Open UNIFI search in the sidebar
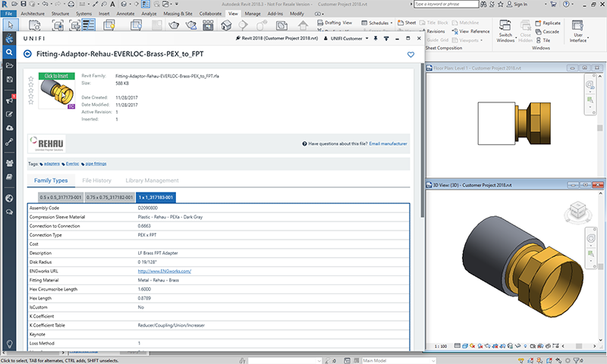The height and width of the screenshot is (364, 607). [9, 52]
